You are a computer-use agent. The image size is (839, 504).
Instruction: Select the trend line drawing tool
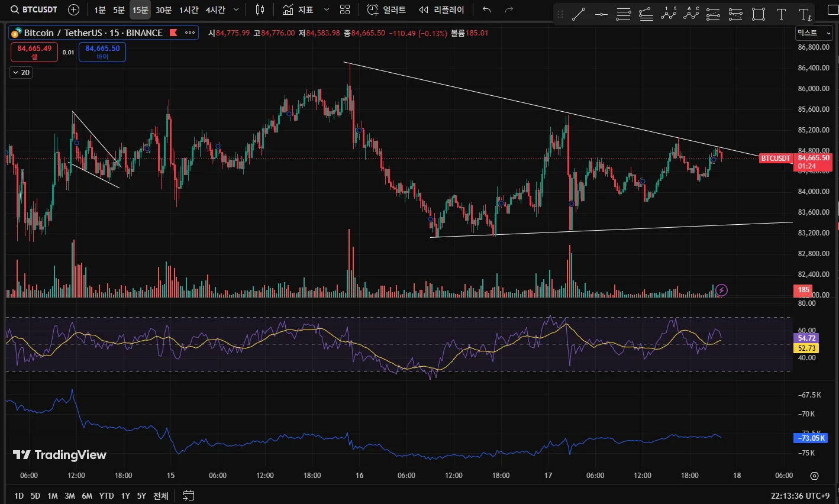[x=579, y=14]
